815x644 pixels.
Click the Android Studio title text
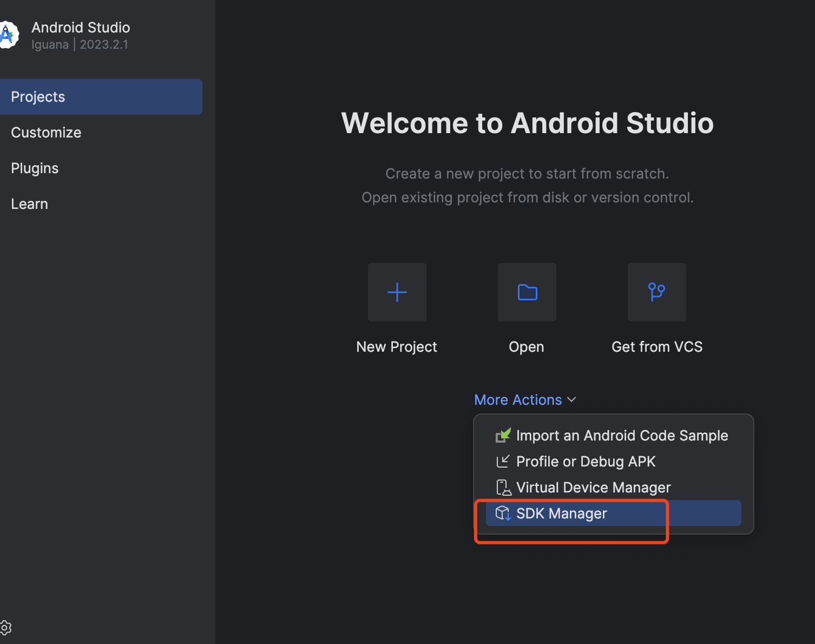[x=81, y=27]
